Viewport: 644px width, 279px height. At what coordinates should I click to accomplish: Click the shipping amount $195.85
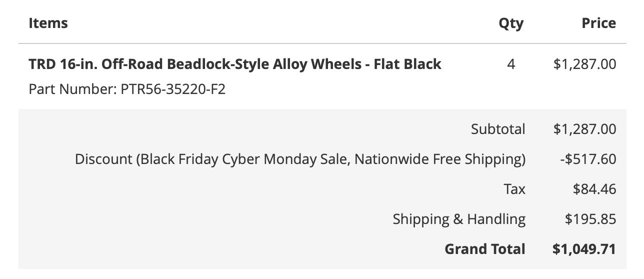(x=590, y=219)
